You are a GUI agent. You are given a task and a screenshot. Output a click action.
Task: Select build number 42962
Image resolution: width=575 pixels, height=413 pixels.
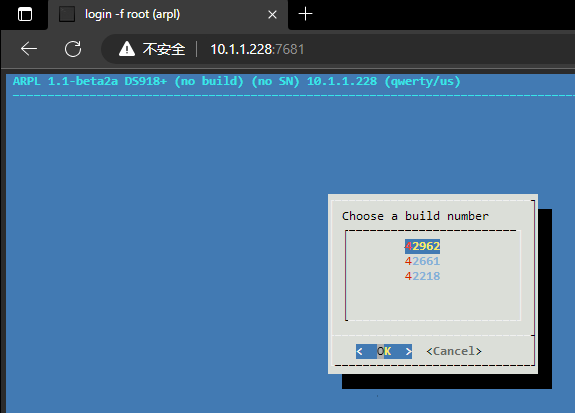point(422,246)
